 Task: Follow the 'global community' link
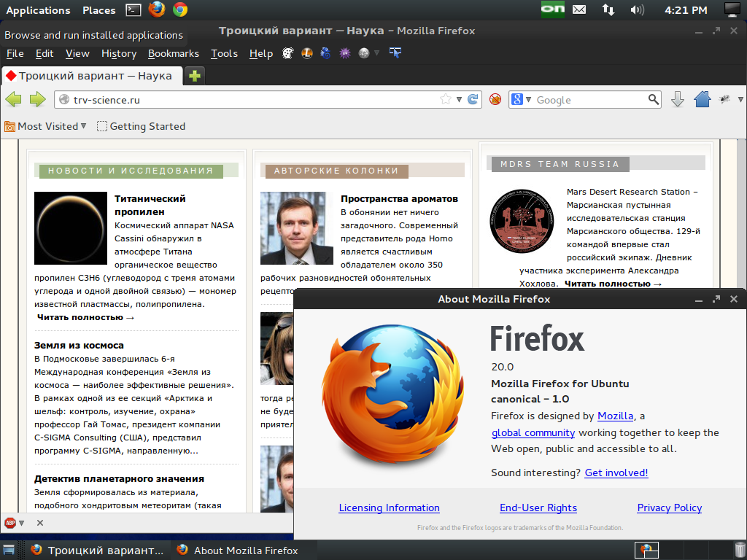(533, 432)
